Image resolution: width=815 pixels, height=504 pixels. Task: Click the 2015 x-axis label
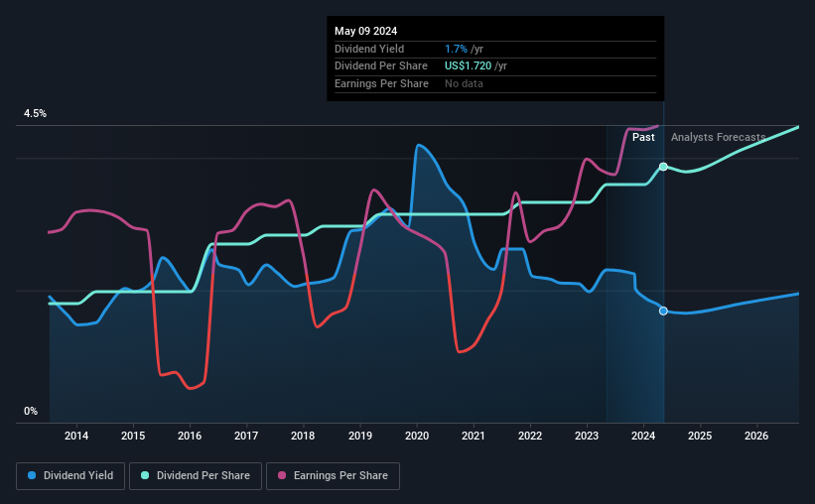(133, 436)
